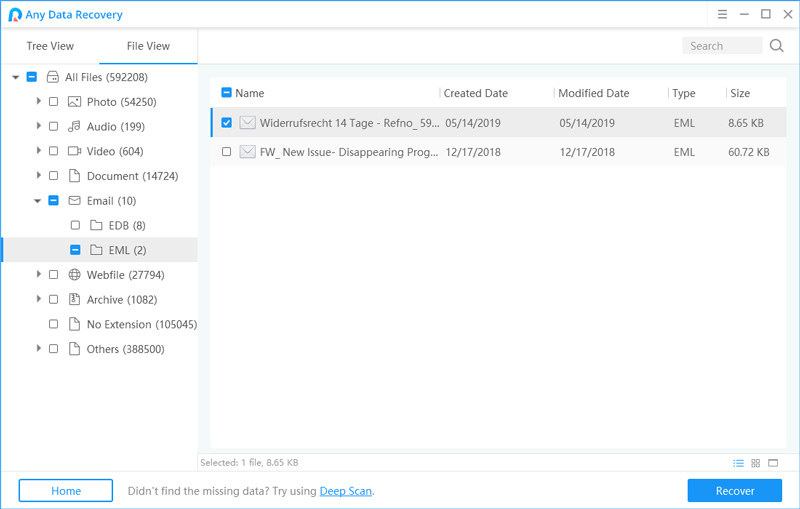The image size is (800, 509).
Task: Switch to the Tree View tab
Action: [50, 46]
